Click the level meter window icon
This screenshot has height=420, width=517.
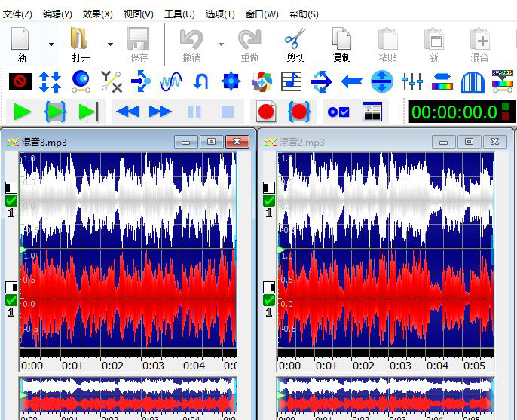[372, 112]
